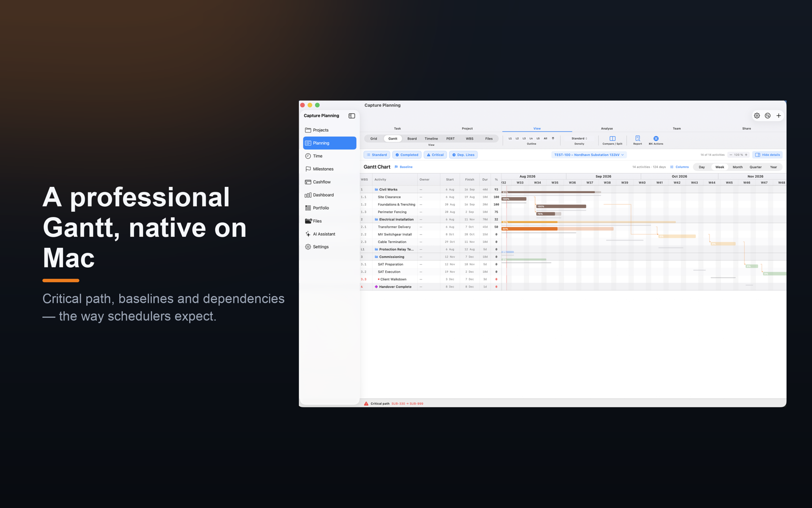Open the Files sidebar section

(329, 221)
